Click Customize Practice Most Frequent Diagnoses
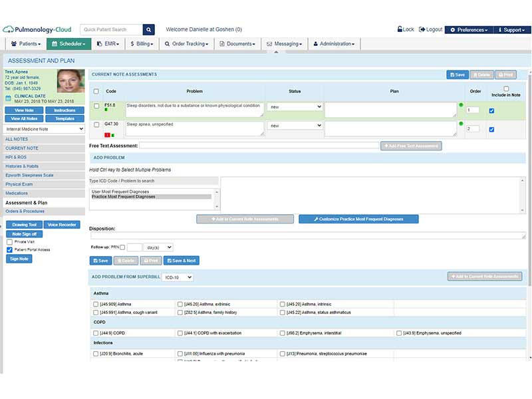The image size is (532, 399). (x=358, y=219)
